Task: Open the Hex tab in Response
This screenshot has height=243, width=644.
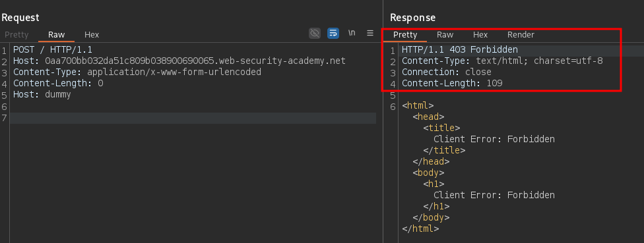Action: (x=480, y=35)
